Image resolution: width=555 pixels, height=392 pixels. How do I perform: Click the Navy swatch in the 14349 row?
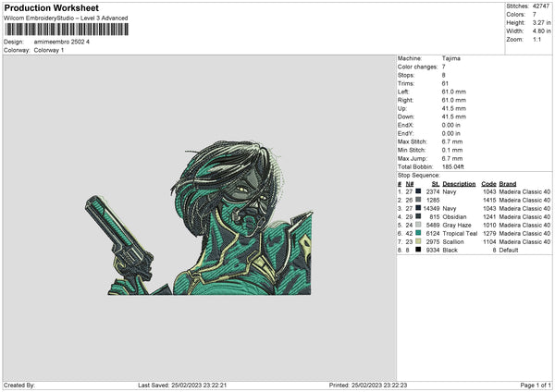[418, 208]
